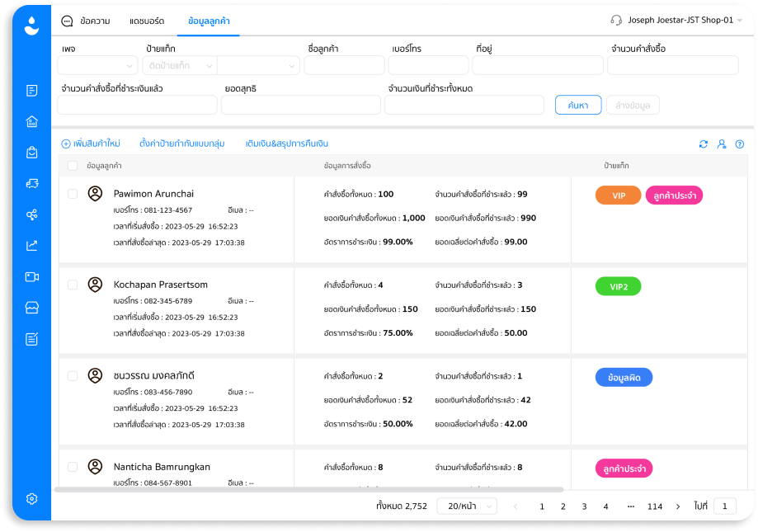Open settings gear in sidebar
The image size is (758, 532).
tap(32, 499)
